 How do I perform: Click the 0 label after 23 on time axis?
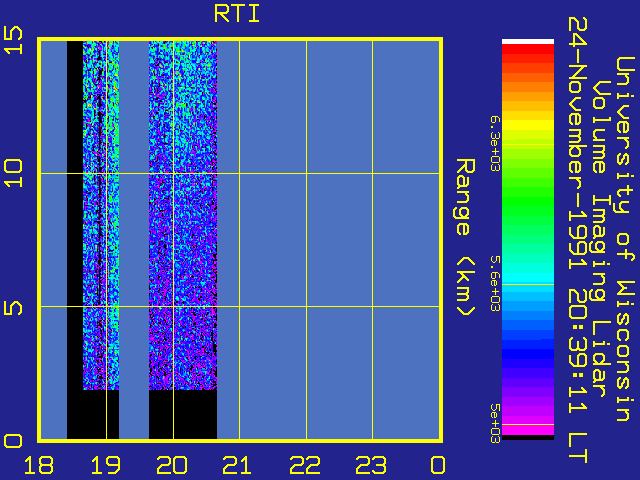(438, 465)
